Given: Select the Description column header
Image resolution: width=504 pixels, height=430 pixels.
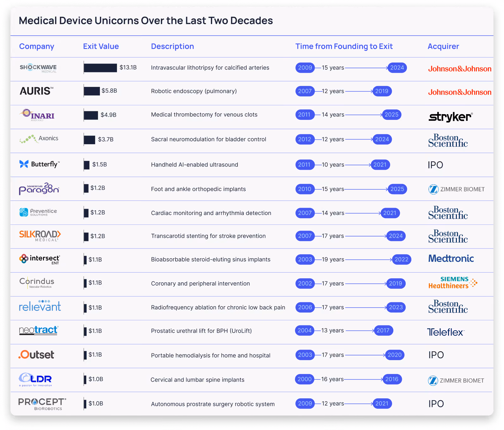Looking at the screenshot, I should coord(173,46).
